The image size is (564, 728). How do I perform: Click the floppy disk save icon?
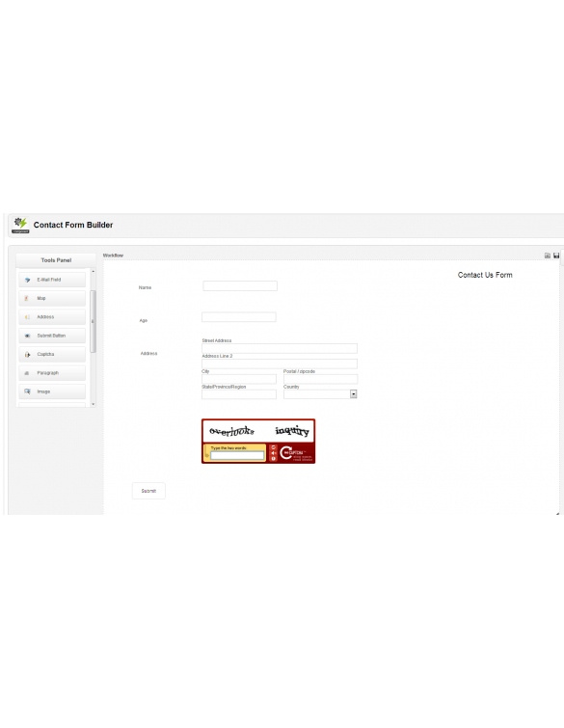(556, 256)
